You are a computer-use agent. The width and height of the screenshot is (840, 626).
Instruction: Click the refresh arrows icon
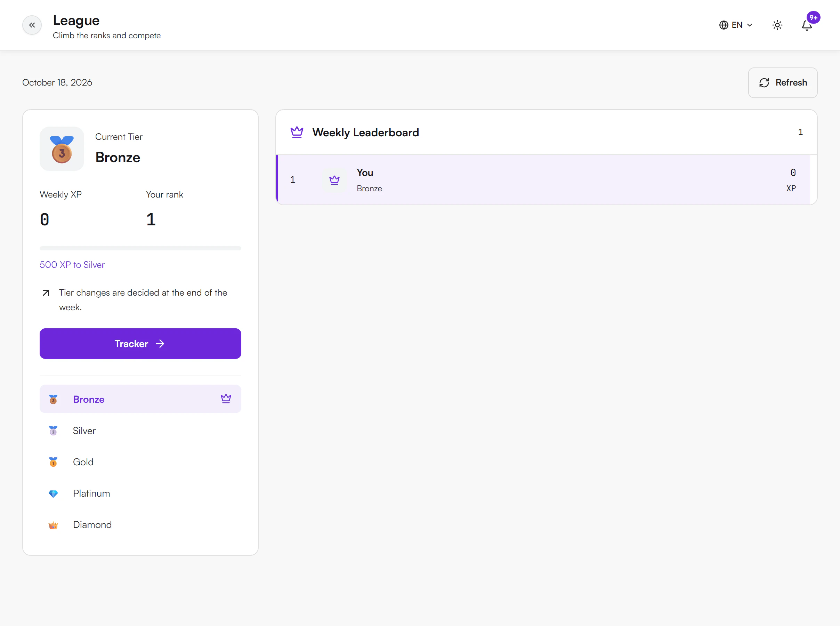coord(764,83)
